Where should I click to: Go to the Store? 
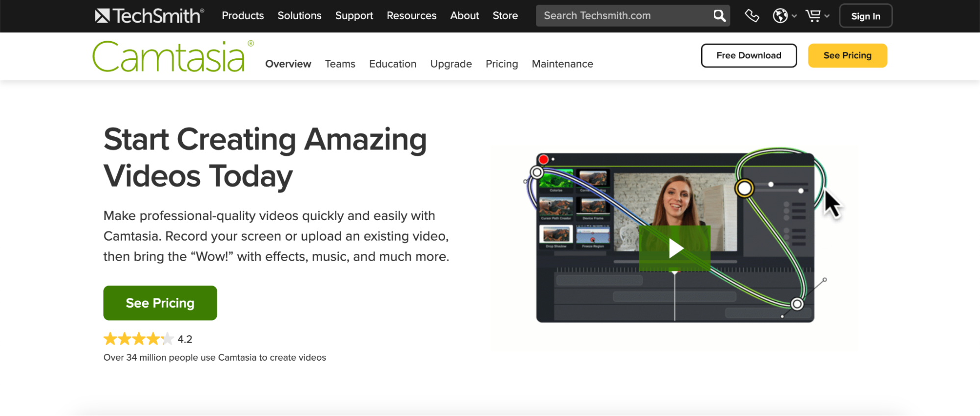[x=505, y=16]
